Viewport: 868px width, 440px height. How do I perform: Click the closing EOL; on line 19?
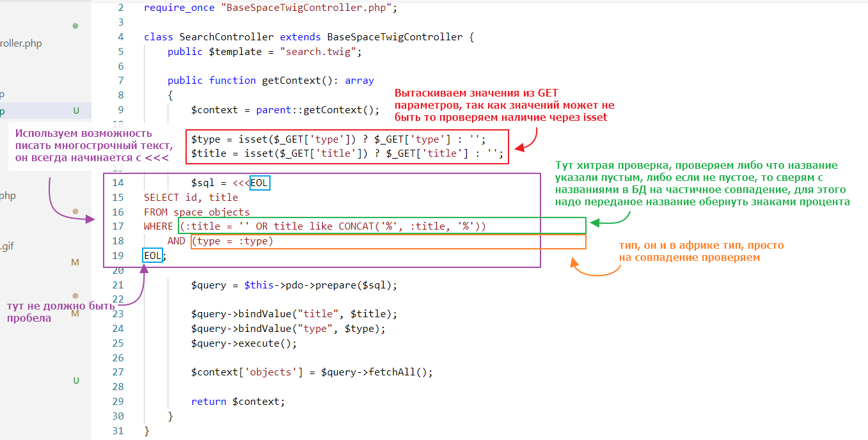(x=154, y=256)
